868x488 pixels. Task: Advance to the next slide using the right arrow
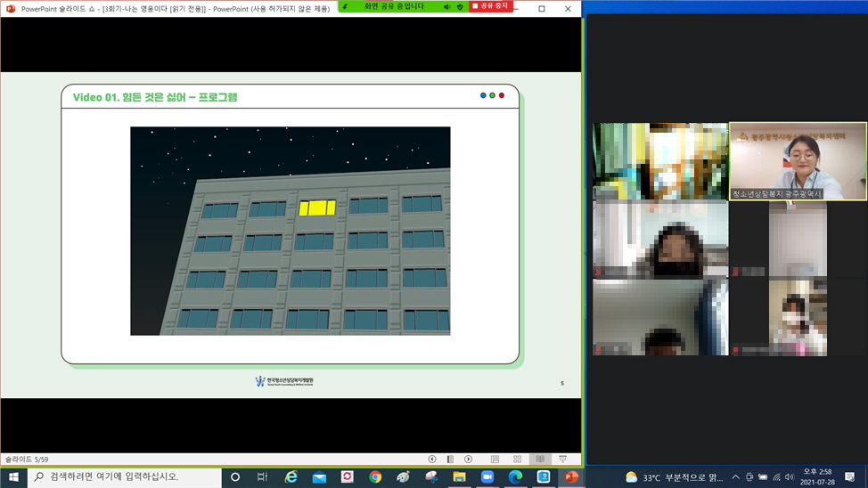tap(469, 460)
